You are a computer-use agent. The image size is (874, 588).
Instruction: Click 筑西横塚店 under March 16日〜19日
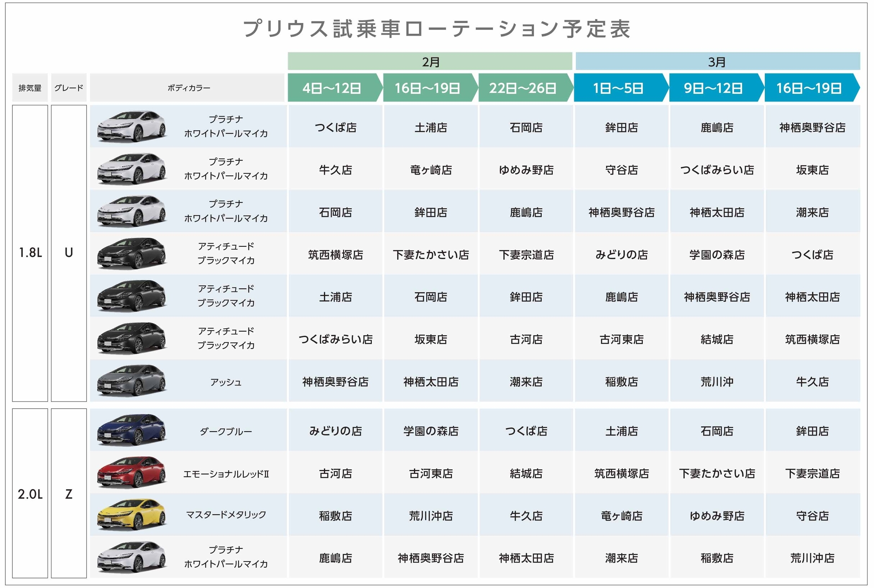[812, 339]
